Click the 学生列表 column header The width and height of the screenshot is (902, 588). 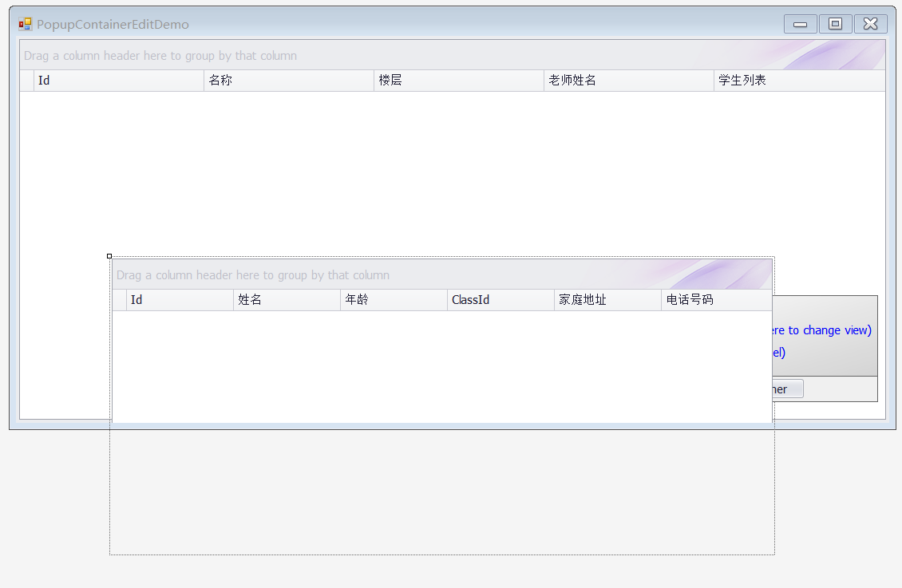pos(798,80)
